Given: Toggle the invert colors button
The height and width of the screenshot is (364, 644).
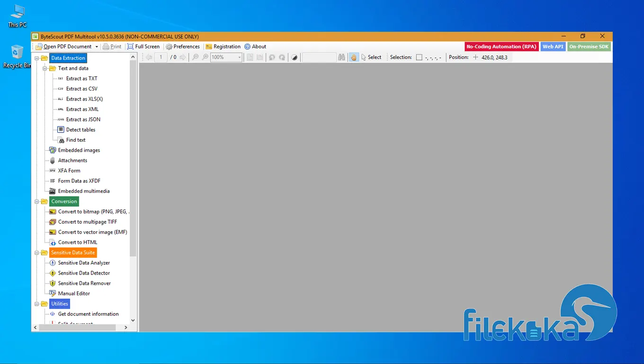Looking at the screenshot, I should tap(295, 57).
